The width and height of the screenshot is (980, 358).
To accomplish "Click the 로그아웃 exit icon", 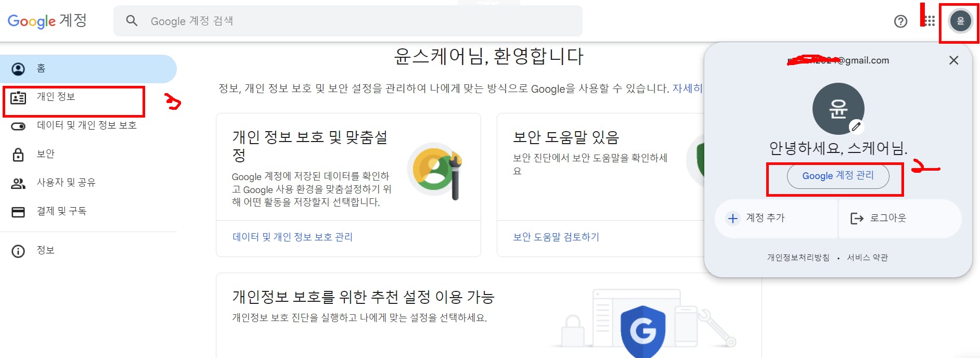I will (x=857, y=218).
